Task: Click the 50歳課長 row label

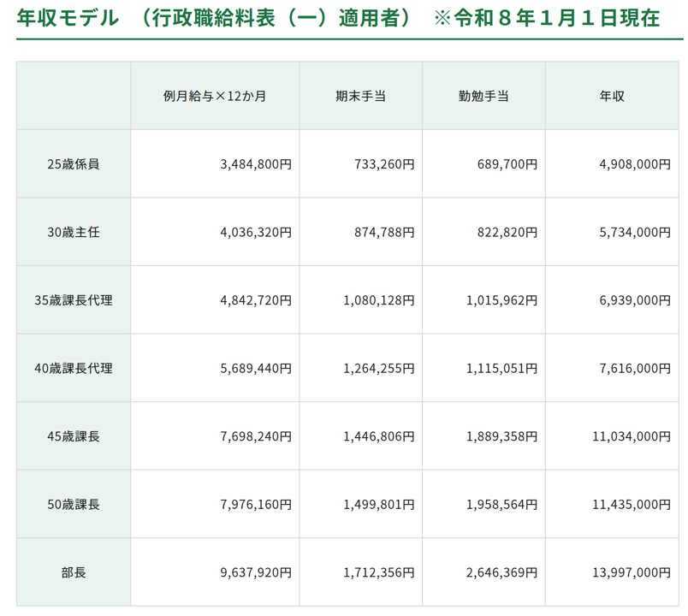Action: click(x=73, y=505)
